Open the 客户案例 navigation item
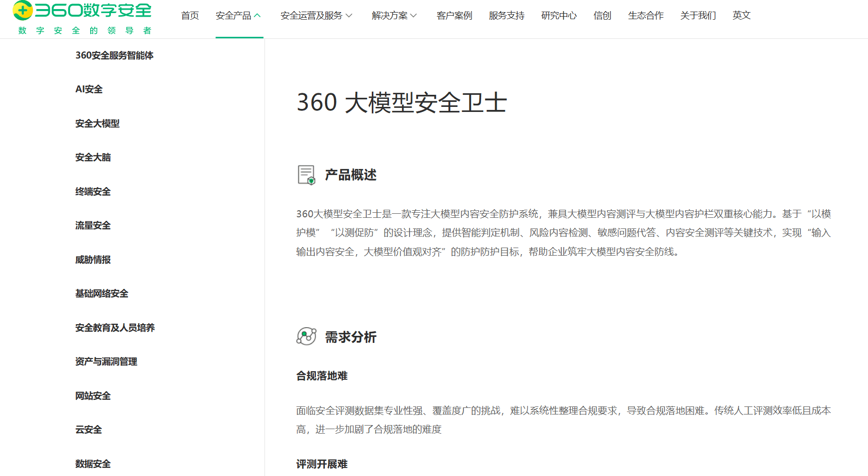This screenshot has height=476, width=868. point(454,16)
